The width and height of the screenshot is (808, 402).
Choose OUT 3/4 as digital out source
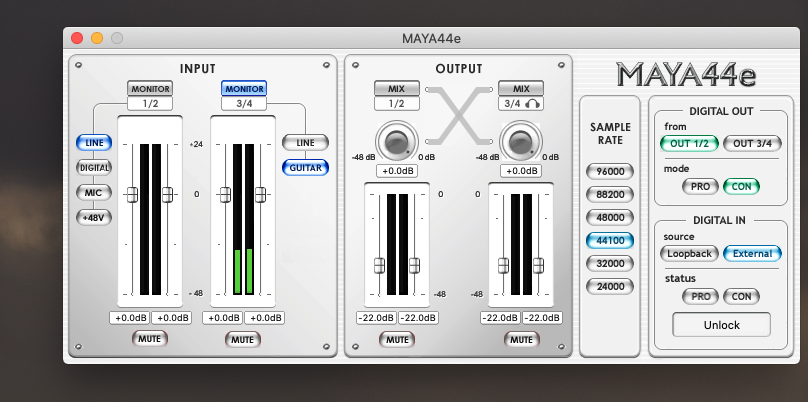752,143
